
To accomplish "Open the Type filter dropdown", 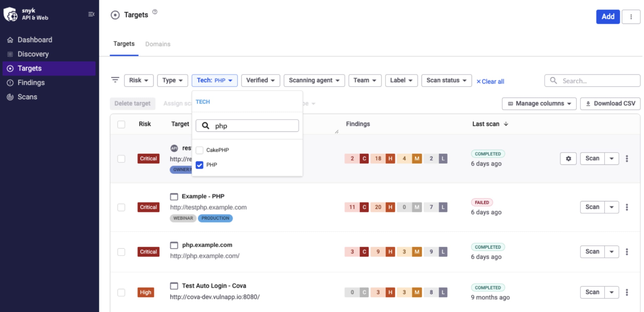I will coord(172,80).
